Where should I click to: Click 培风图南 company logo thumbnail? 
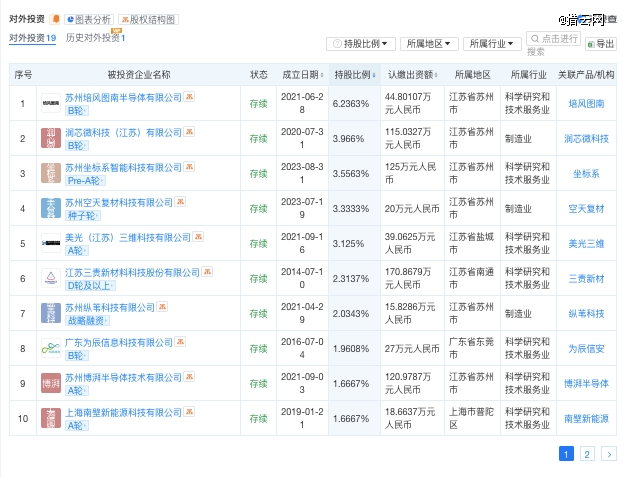51,103
